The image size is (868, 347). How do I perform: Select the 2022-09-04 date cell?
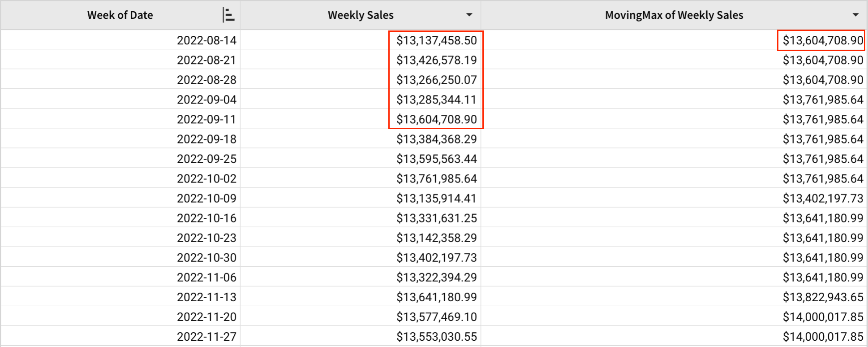[206, 100]
